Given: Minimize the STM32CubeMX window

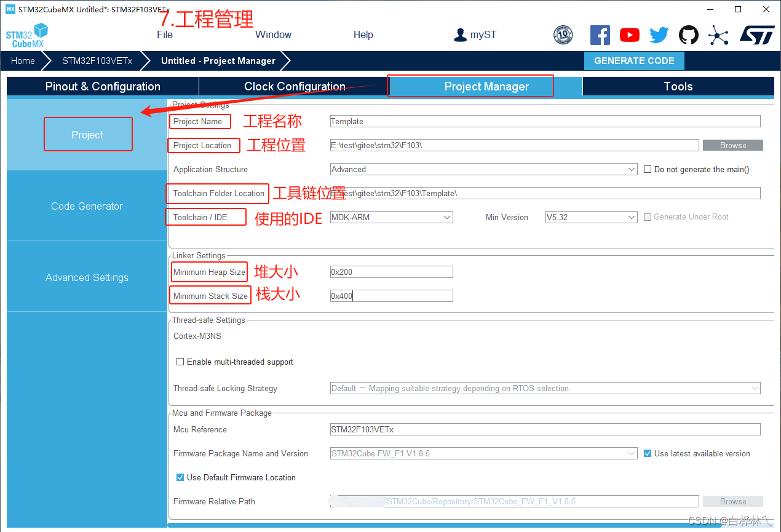Looking at the screenshot, I should tap(709, 9).
